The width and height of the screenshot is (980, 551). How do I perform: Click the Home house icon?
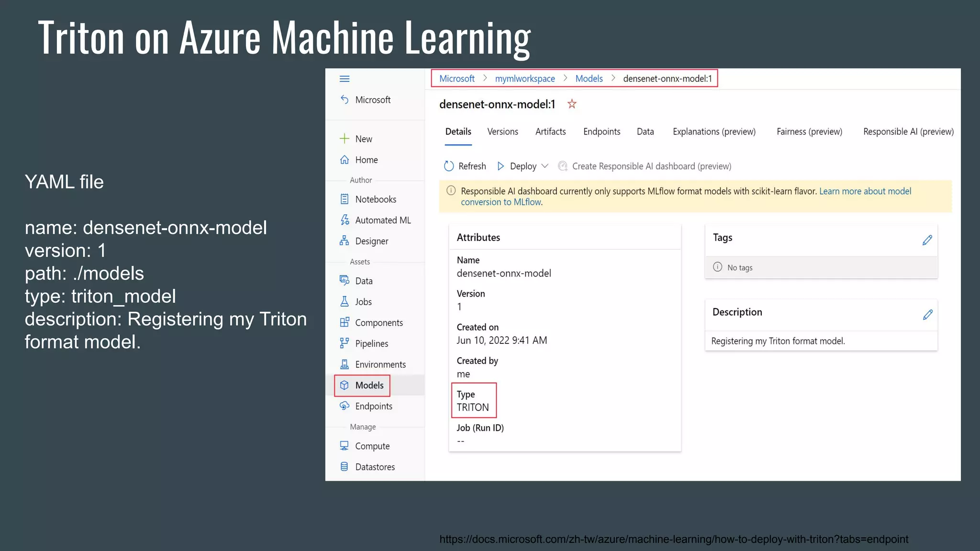[345, 160]
